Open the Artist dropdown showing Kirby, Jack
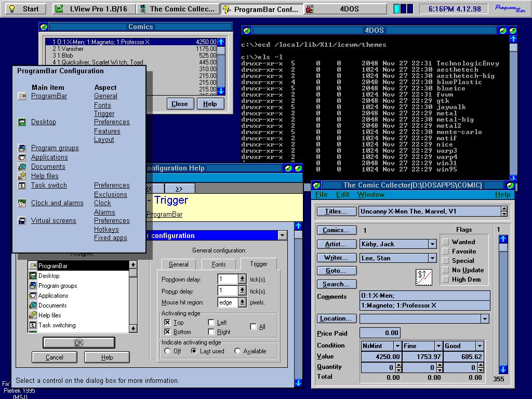Viewport: 532px width, 399px height. point(432,244)
